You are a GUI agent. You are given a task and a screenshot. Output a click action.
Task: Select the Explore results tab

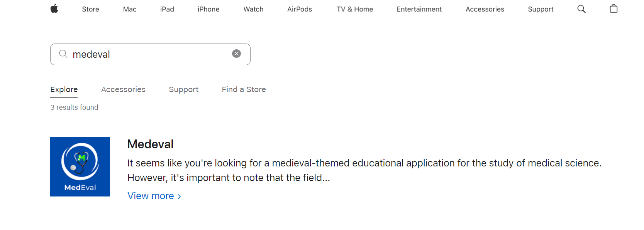tap(64, 89)
